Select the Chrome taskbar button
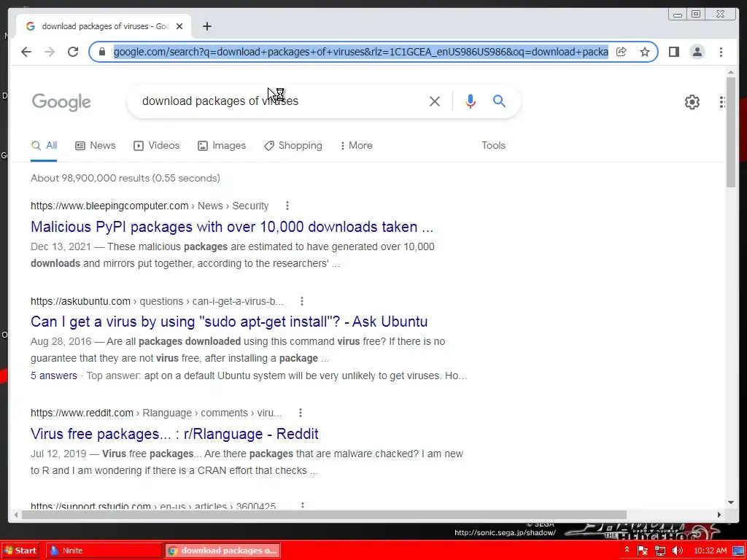The image size is (747, 560). 222,551
